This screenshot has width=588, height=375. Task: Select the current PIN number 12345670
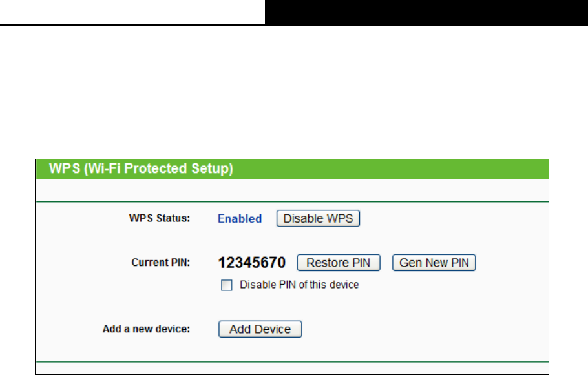(x=251, y=263)
